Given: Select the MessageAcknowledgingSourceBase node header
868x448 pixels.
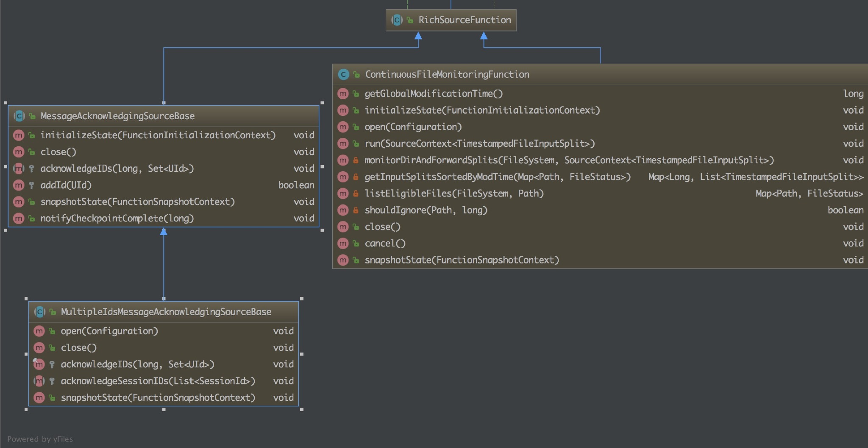Looking at the screenshot, I should [x=117, y=116].
